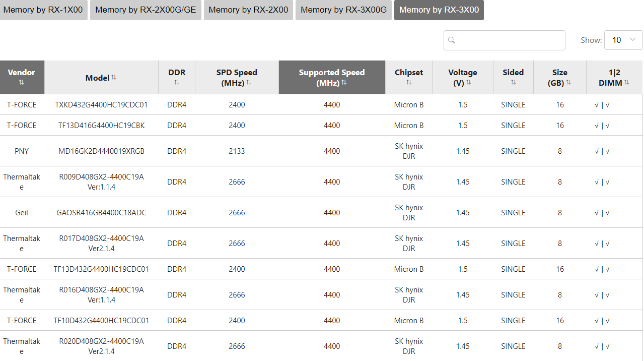Click the Supported Speed sort icon
644x361 pixels.
(x=344, y=82)
